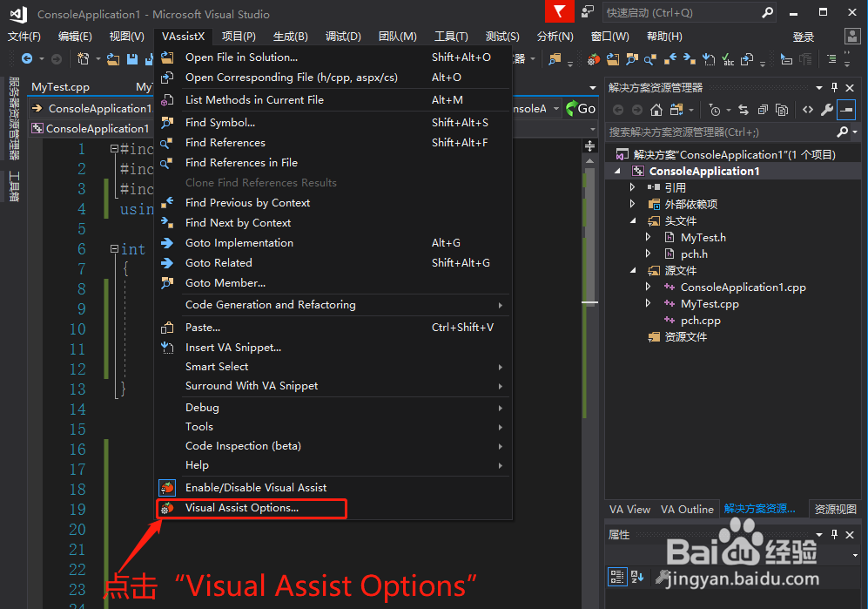Click the alphabetical sort icon in Properties panel
868x609 pixels.
637,577
